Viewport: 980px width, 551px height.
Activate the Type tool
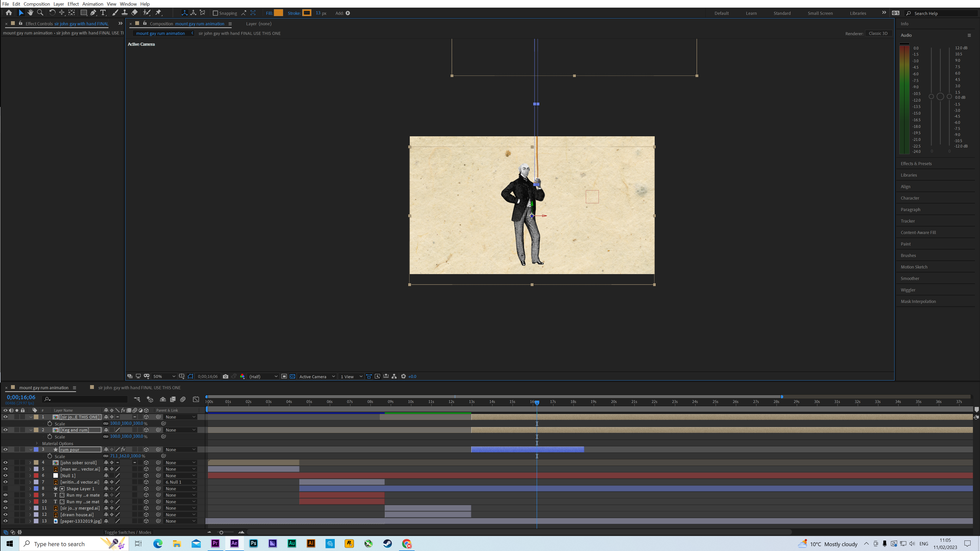pos(103,13)
